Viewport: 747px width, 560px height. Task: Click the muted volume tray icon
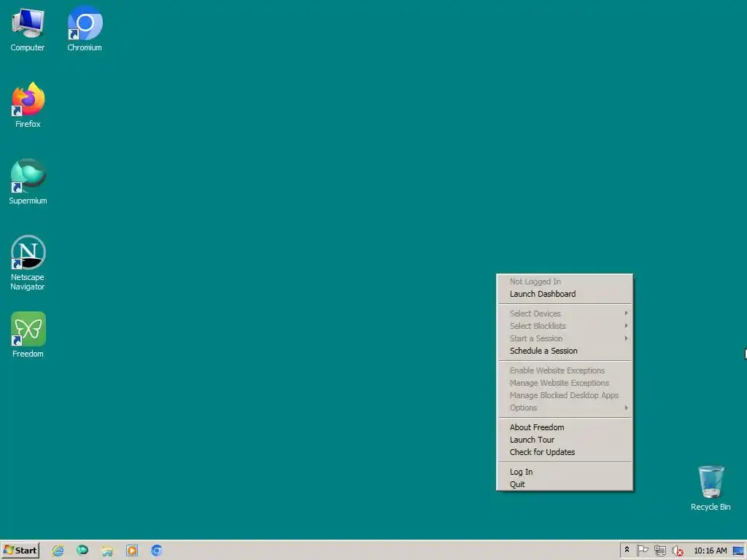[677, 551]
